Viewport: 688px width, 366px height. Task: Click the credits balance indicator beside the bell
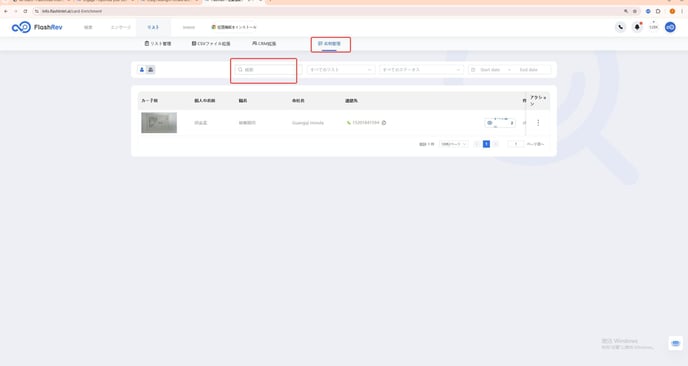click(653, 27)
